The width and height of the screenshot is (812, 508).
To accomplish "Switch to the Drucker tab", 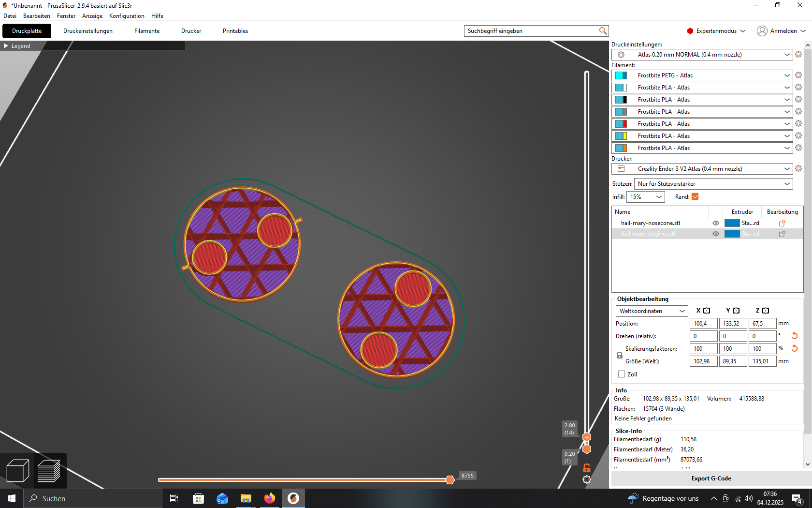I will click(191, 31).
